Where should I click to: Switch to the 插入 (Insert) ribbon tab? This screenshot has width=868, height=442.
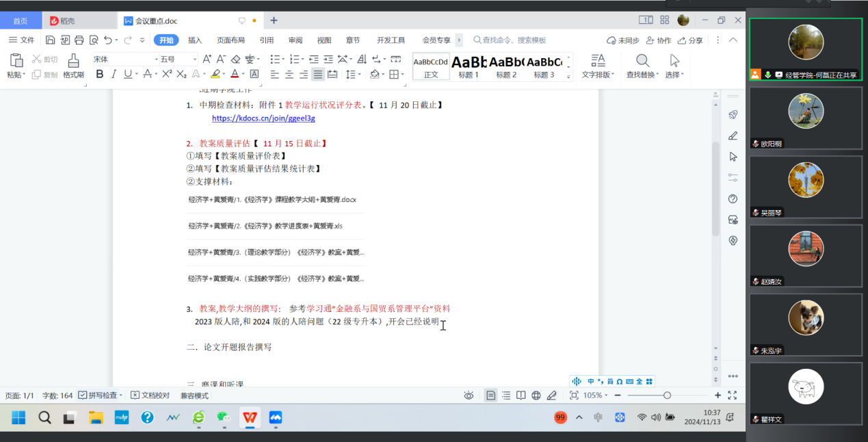click(x=195, y=40)
